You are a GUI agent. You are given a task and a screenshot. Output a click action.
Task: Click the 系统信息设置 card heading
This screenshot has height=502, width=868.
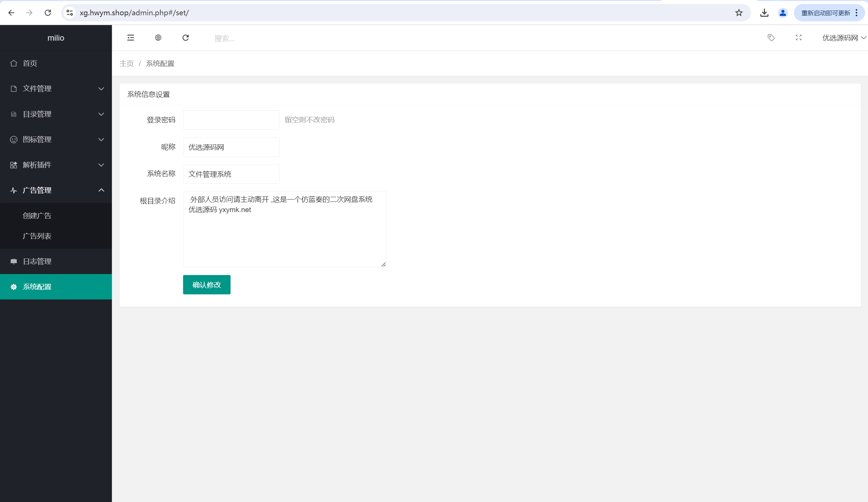pyautogui.click(x=149, y=95)
